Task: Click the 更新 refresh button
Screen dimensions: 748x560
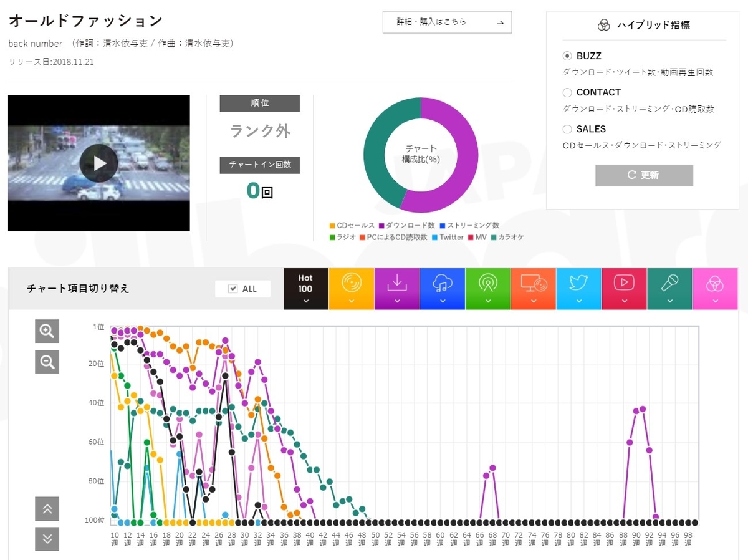Action: [644, 175]
